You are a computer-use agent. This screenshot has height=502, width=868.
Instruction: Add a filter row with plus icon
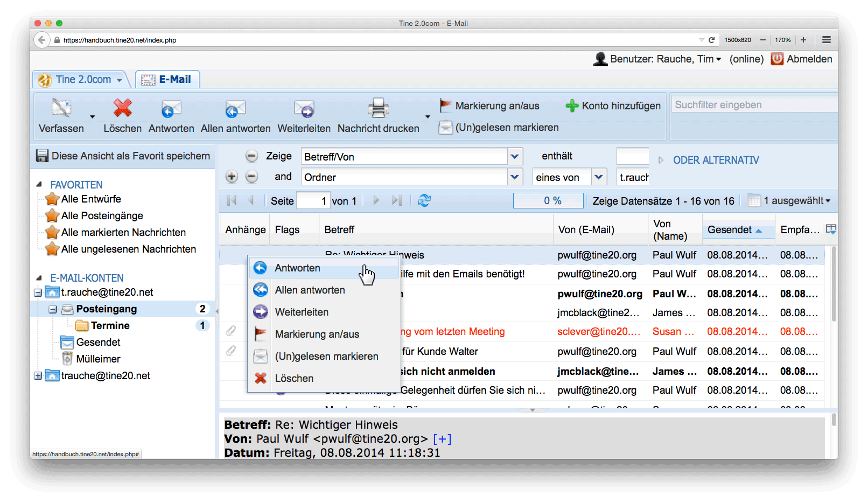(x=232, y=177)
